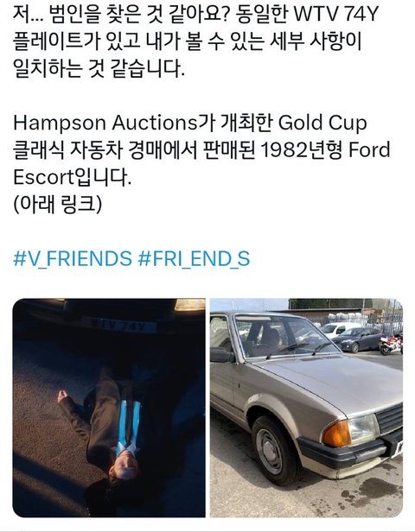Image resolution: width=415 pixels, height=532 pixels.
Task: Click the 'Hampson Auctions' text
Action: 105,123
